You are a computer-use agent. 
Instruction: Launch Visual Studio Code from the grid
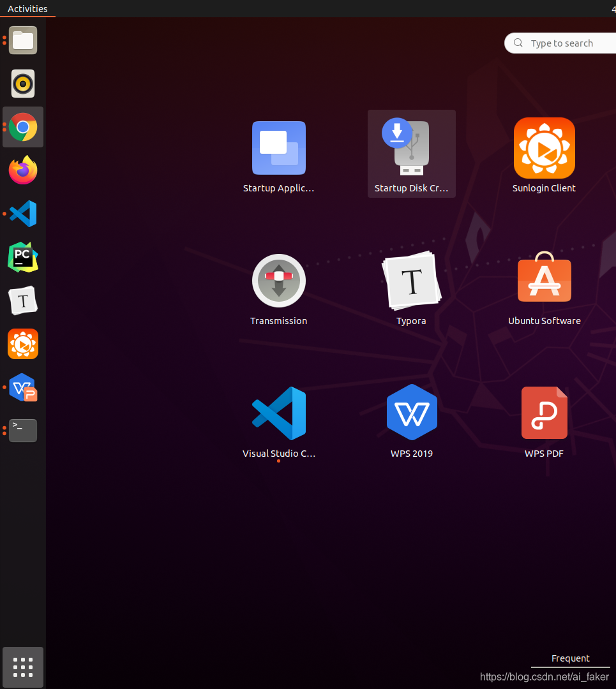coord(279,413)
